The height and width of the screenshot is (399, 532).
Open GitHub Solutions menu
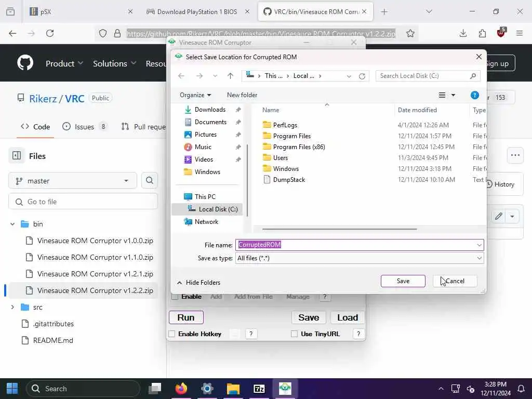[x=114, y=63]
